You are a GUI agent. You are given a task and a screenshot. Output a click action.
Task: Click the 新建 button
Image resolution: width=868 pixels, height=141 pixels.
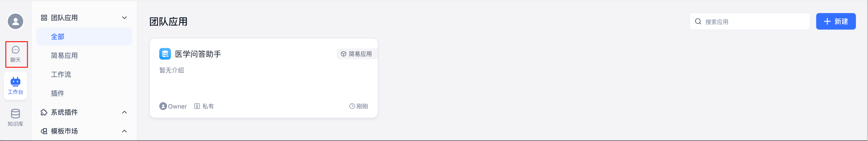point(836,21)
